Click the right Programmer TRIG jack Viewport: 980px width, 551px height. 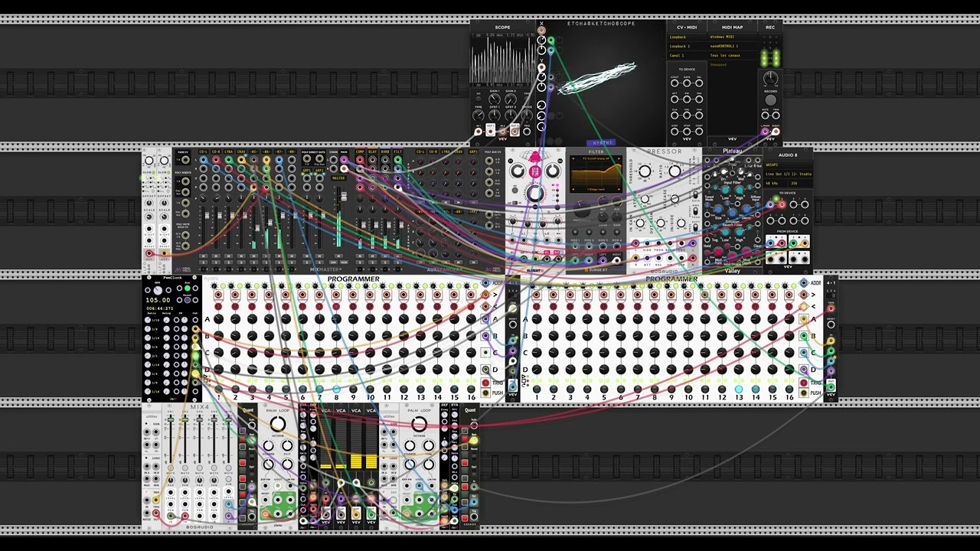(804, 382)
